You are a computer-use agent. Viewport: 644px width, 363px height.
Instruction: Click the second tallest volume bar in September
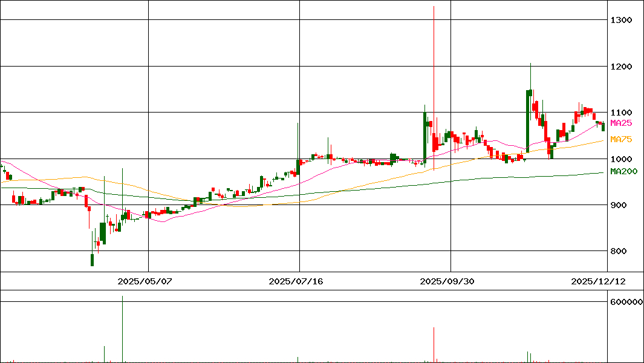click(x=434, y=345)
